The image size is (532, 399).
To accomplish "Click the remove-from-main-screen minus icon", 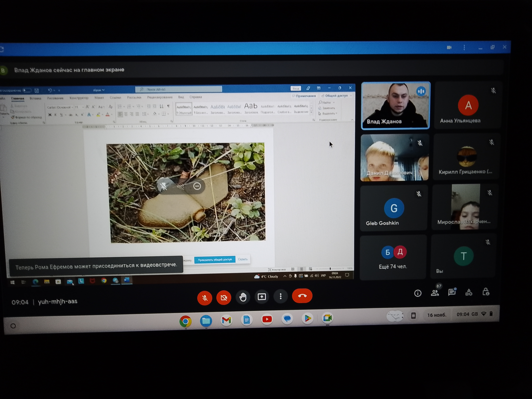I will (197, 186).
